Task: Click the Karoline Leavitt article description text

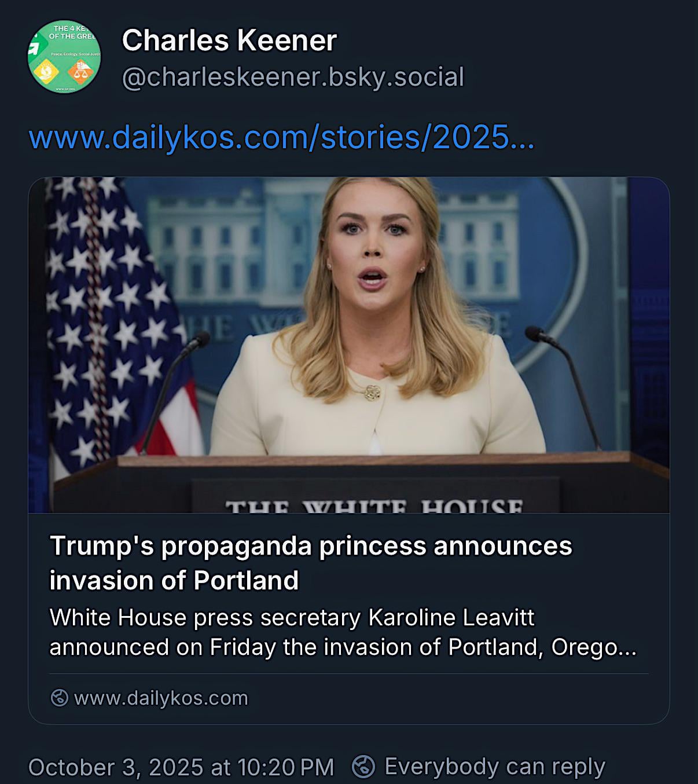Action: click(343, 632)
